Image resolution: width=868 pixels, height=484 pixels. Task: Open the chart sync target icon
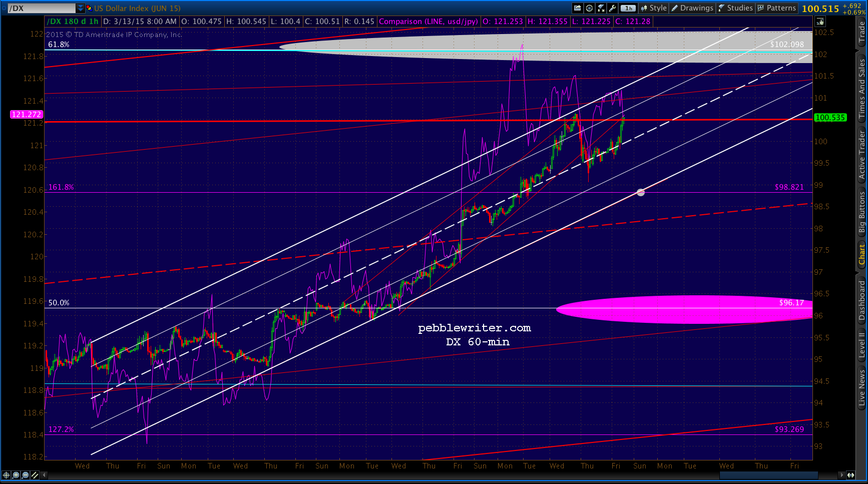click(589, 8)
